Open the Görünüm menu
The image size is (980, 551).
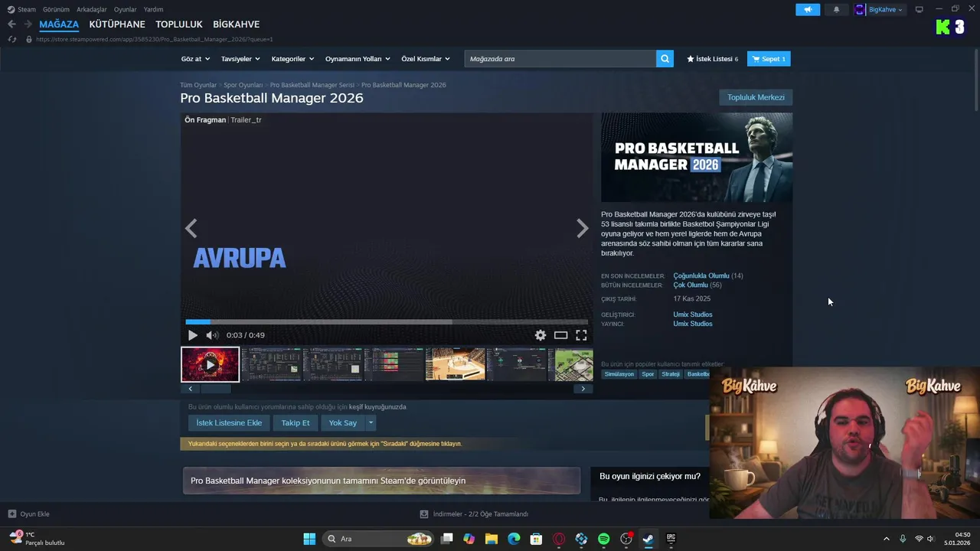(x=56, y=10)
